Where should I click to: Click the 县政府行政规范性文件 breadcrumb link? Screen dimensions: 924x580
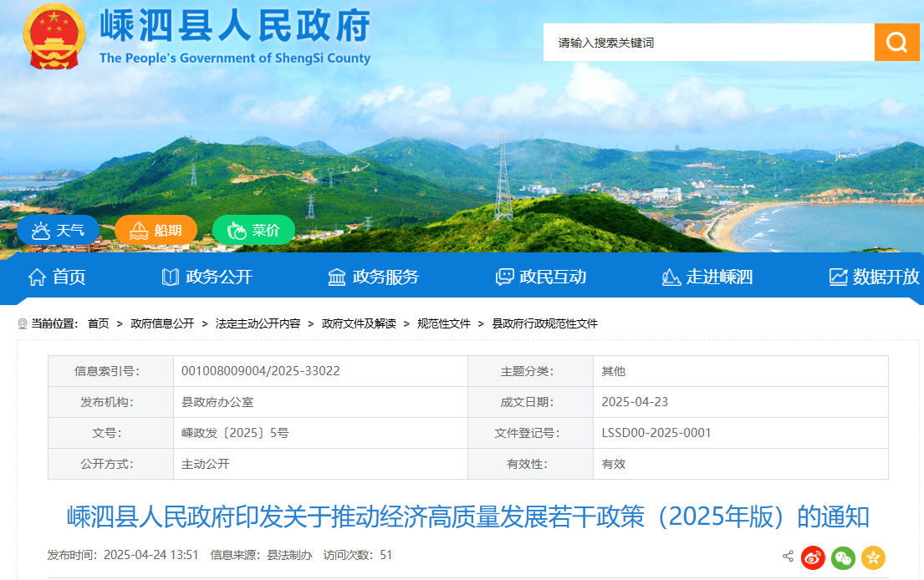(x=544, y=323)
